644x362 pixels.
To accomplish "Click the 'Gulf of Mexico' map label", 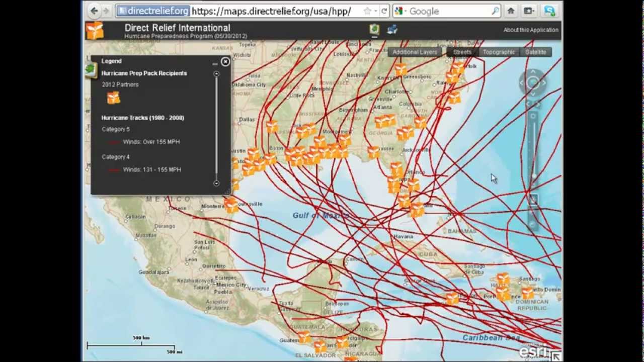I will tap(321, 215).
